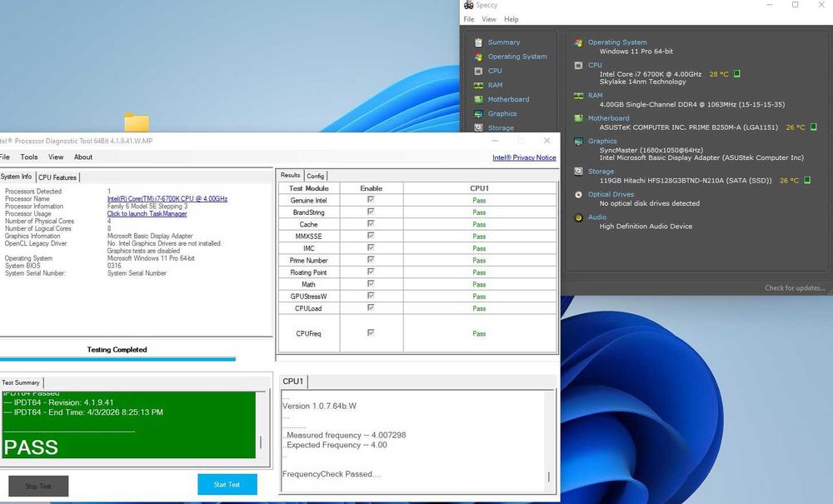
Task: Open the View menu in Speccy
Action: (x=489, y=19)
